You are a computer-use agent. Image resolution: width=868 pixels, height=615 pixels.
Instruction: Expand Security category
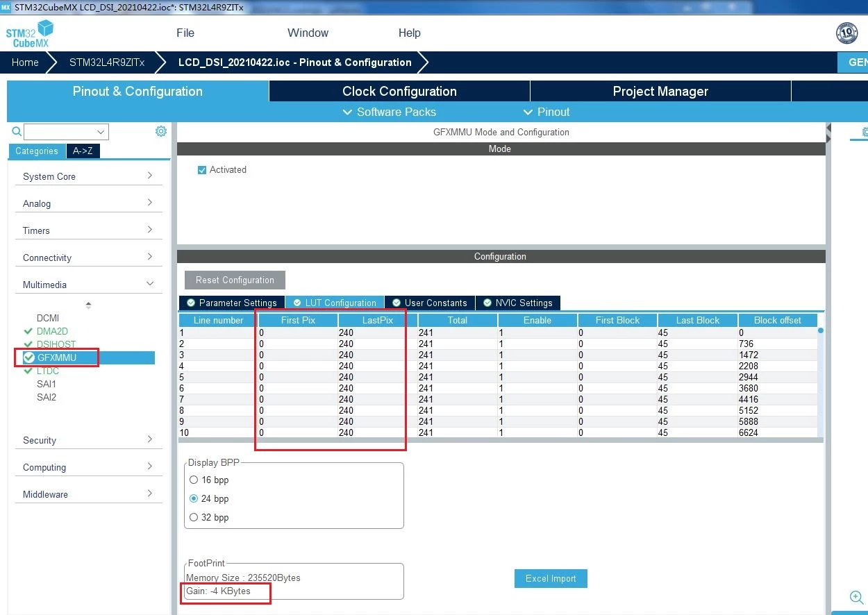click(x=89, y=440)
